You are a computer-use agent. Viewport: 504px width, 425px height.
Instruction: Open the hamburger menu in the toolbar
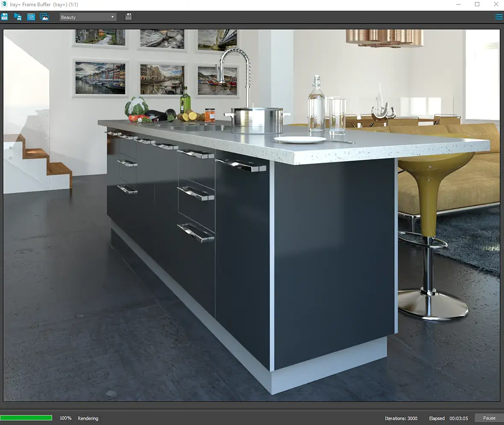[x=499, y=17]
